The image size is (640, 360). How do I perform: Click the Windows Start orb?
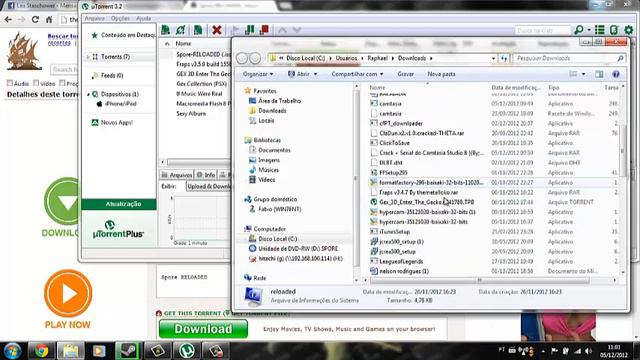click(x=12, y=351)
